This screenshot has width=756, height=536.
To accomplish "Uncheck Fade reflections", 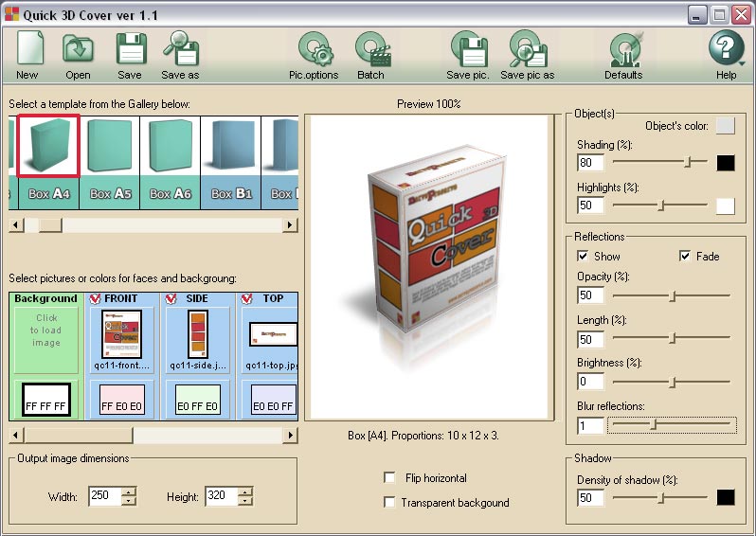I will point(685,256).
